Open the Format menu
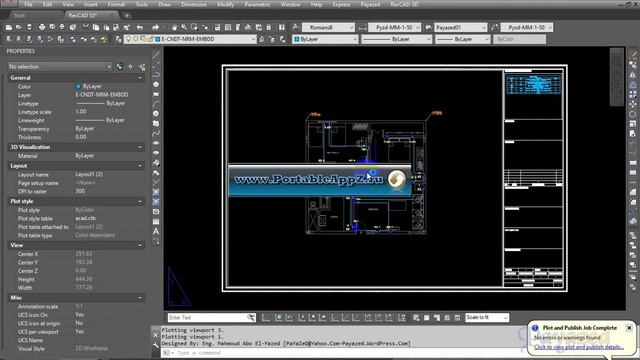Image resolution: width=640 pixels, height=360 pixels. [x=116, y=4]
